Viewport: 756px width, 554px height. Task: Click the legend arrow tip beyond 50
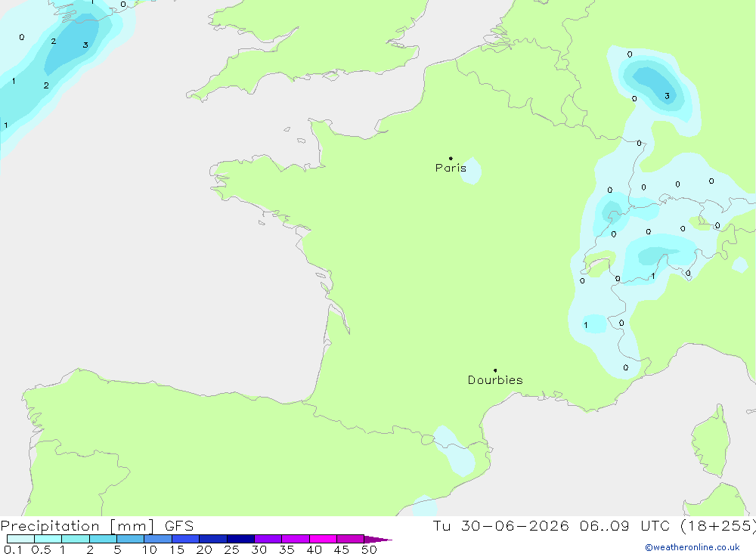(379, 539)
